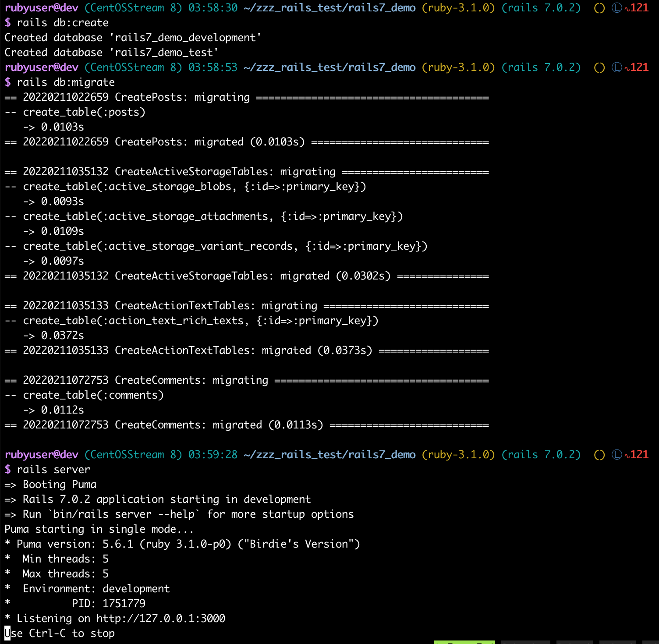The image size is (659, 644).
Task: Click the 'Max threads: 5' line
Action: [57, 574]
